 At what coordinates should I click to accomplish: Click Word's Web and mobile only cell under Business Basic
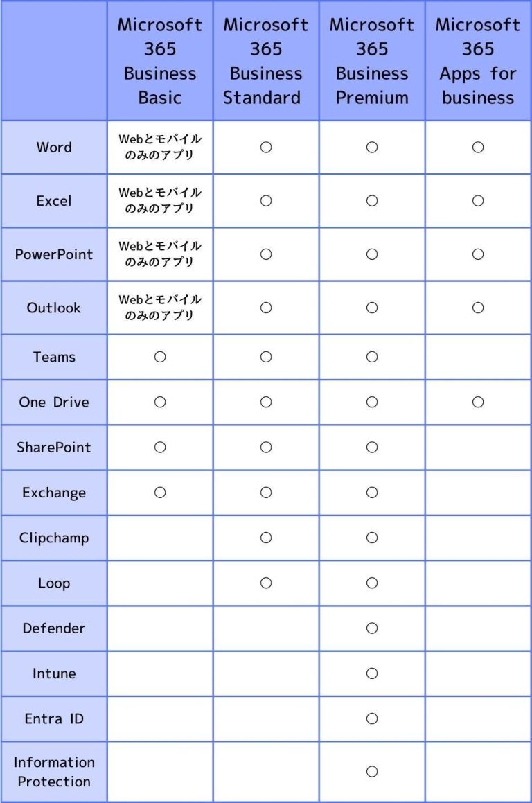(x=160, y=148)
